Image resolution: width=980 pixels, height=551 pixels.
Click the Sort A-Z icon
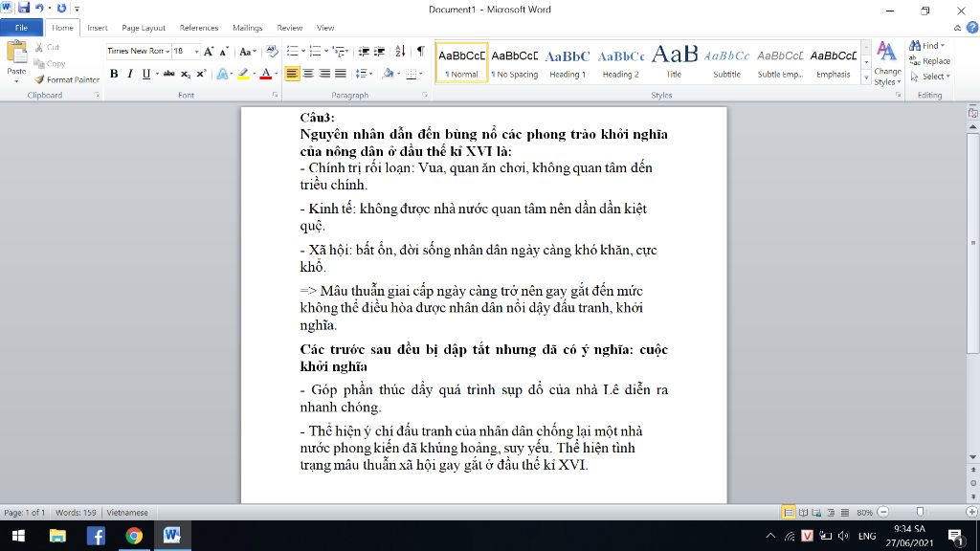(400, 52)
